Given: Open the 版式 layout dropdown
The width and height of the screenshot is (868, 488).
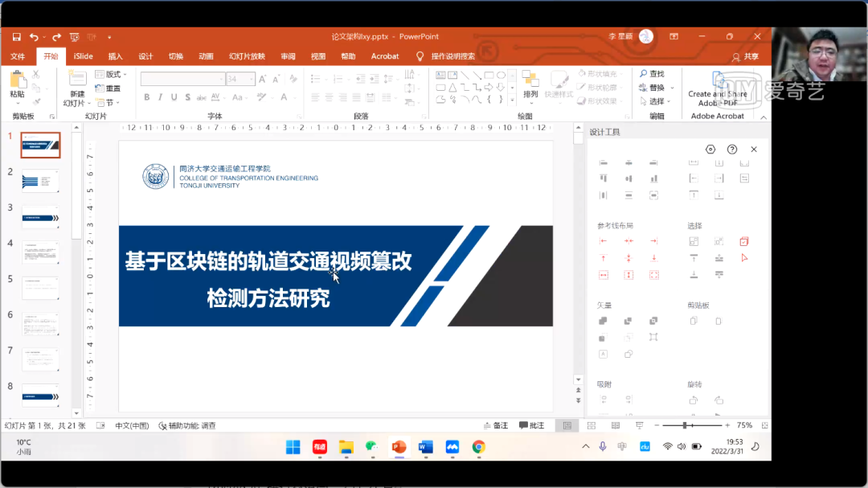Looking at the screenshot, I should pos(108,74).
